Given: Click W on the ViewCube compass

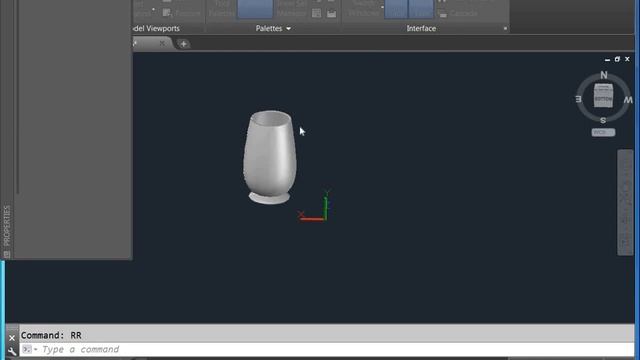Looking at the screenshot, I should coord(628,100).
